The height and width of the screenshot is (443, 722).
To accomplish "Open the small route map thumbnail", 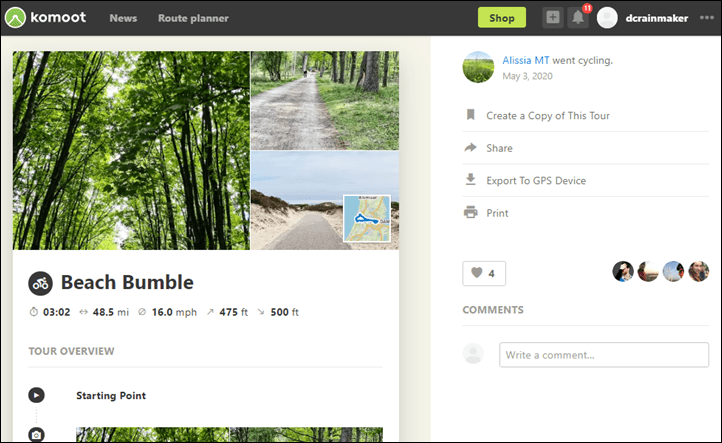I will [x=367, y=218].
